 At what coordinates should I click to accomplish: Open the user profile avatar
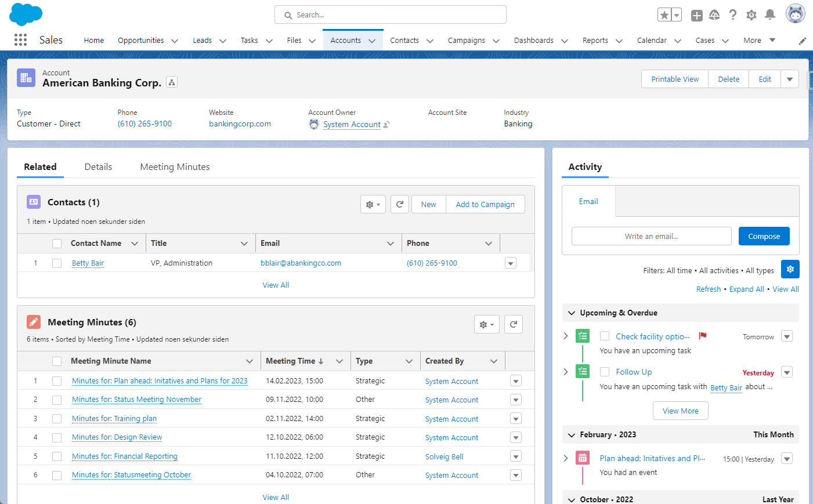[x=795, y=13]
